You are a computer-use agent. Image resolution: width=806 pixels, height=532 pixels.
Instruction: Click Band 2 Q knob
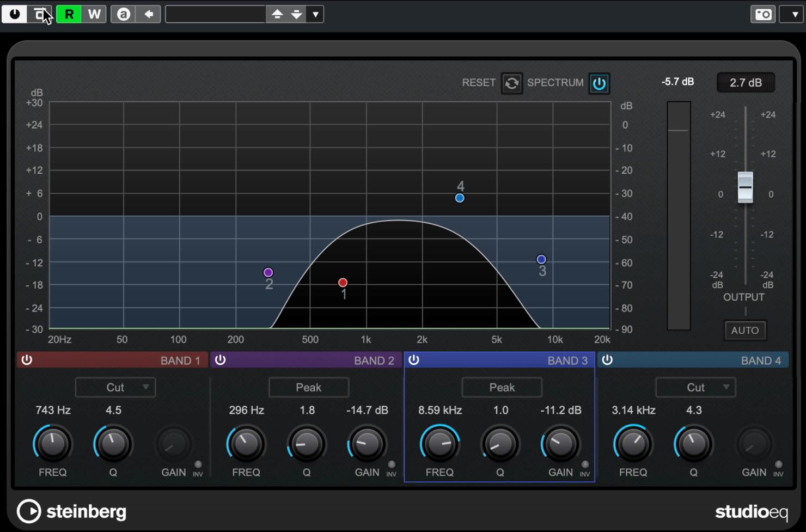[x=307, y=443]
